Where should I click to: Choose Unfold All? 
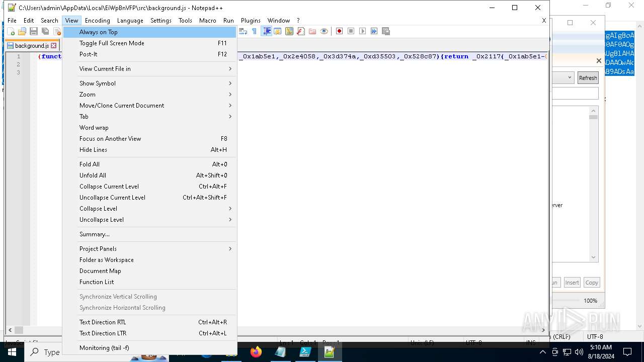[149, 175]
